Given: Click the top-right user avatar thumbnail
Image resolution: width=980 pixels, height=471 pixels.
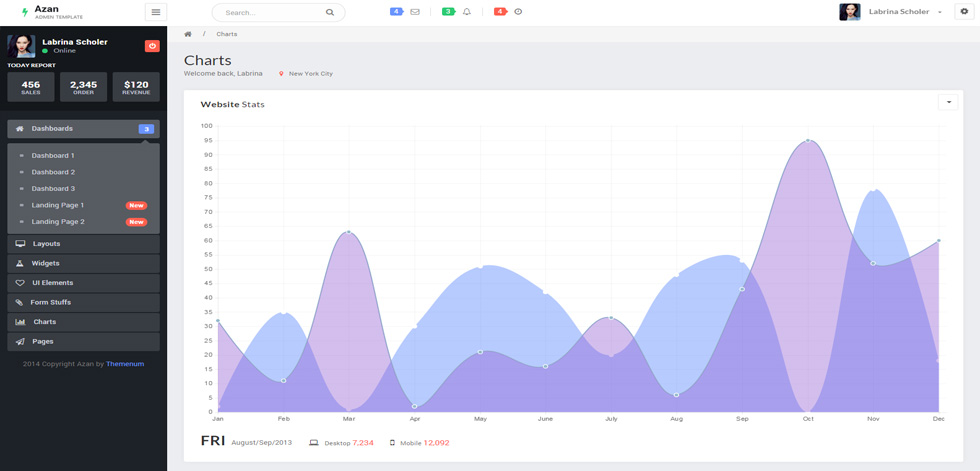Looking at the screenshot, I should pos(850,12).
